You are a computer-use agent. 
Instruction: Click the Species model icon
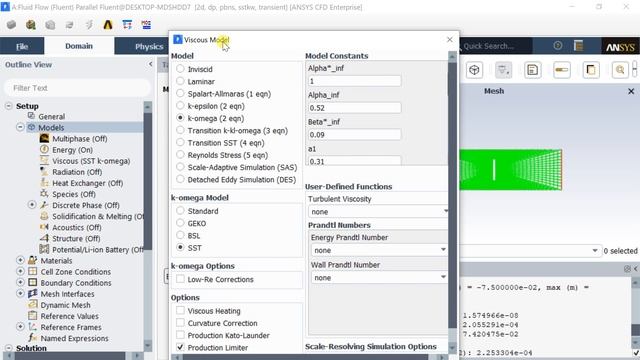click(x=44, y=193)
